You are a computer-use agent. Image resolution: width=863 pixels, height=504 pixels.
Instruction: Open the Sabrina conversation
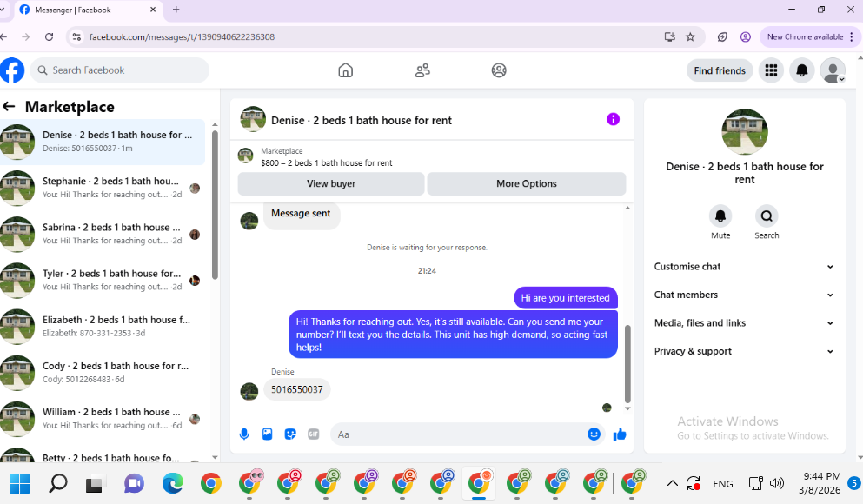(103, 235)
